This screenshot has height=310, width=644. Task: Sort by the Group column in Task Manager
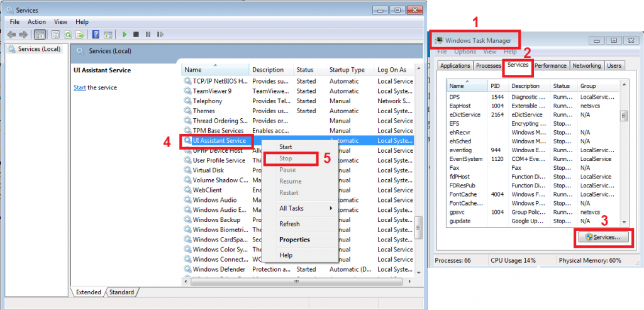click(599, 86)
